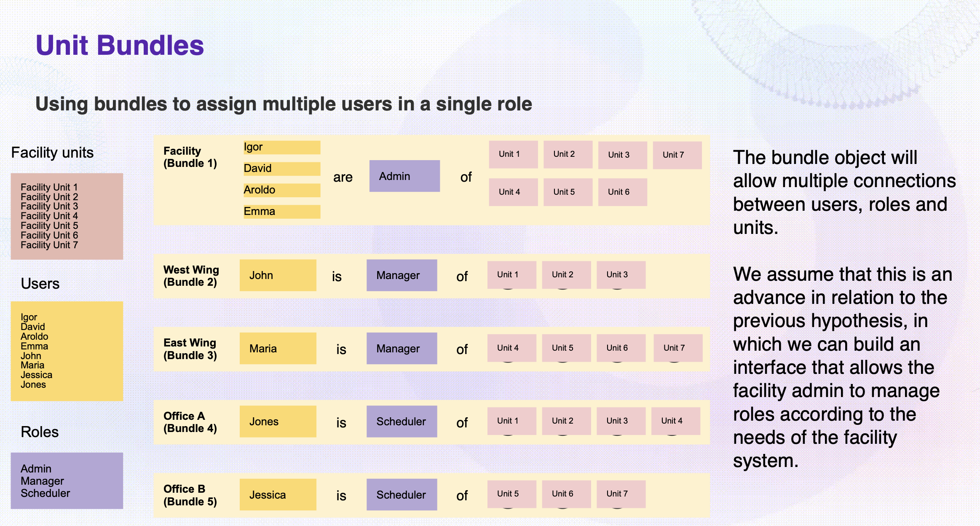980x526 pixels.
Task: Click the "Unit Bundles" slide title
Action: tap(120, 45)
